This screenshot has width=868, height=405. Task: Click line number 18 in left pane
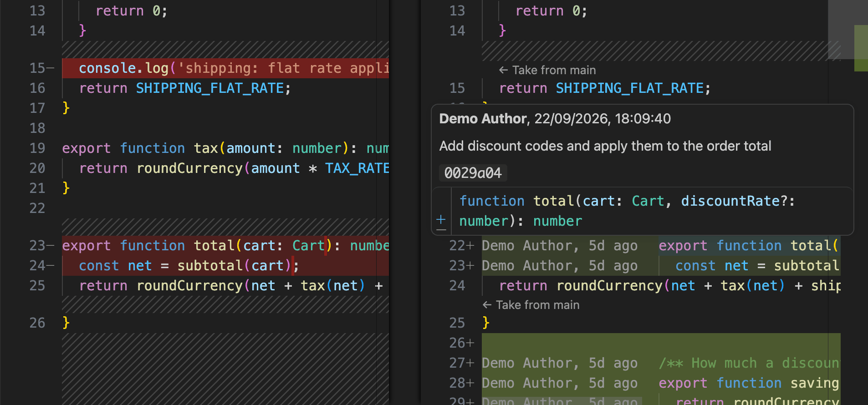[37, 128]
